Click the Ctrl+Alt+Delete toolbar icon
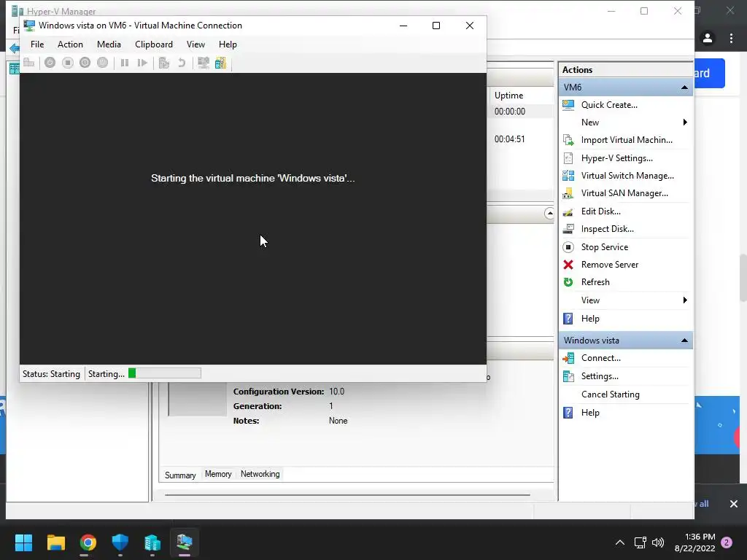The height and width of the screenshot is (560, 747). (28, 63)
